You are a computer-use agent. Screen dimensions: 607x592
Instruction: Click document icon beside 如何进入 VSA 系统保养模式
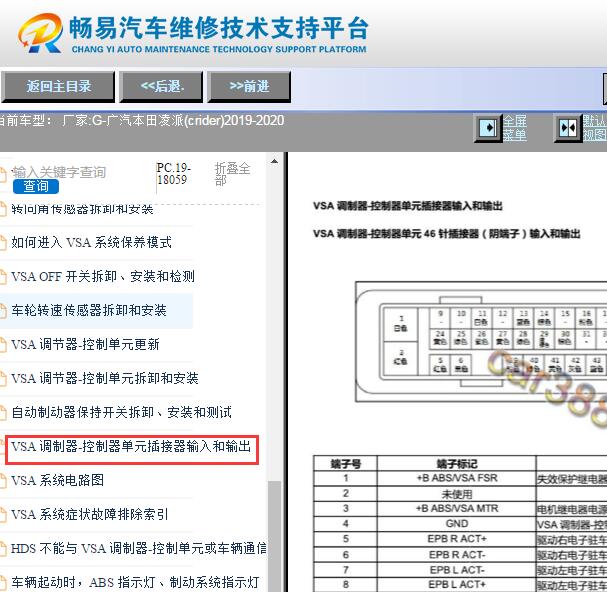click(x=3, y=243)
